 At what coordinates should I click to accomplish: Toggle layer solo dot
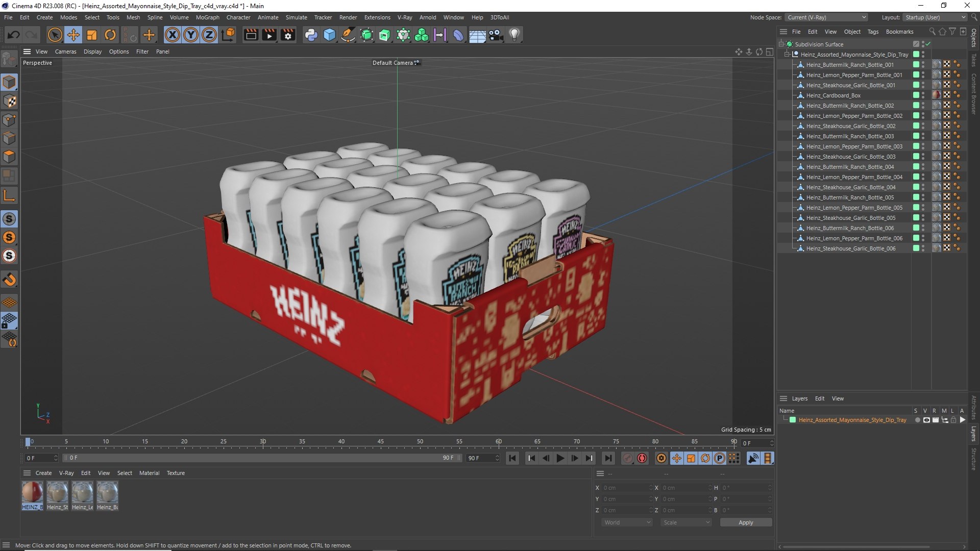pyautogui.click(x=917, y=420)
